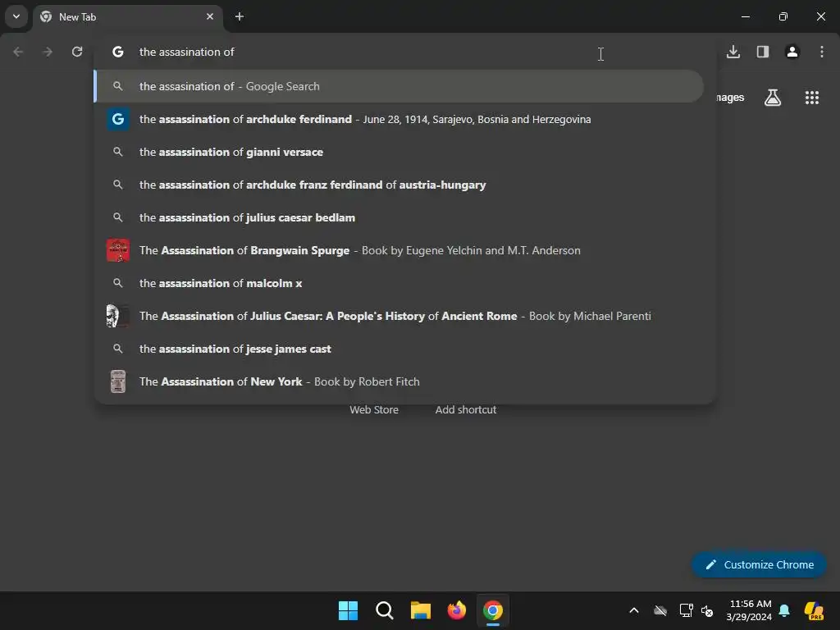Viewport: 840px width, 630px height.
Task: Open Chrome three-dot menu
Action: coord(822,52)
